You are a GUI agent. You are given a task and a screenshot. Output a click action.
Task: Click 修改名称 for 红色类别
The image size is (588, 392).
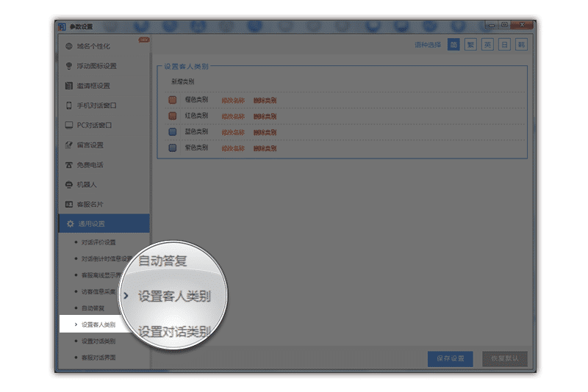click(x=233, y=117)
